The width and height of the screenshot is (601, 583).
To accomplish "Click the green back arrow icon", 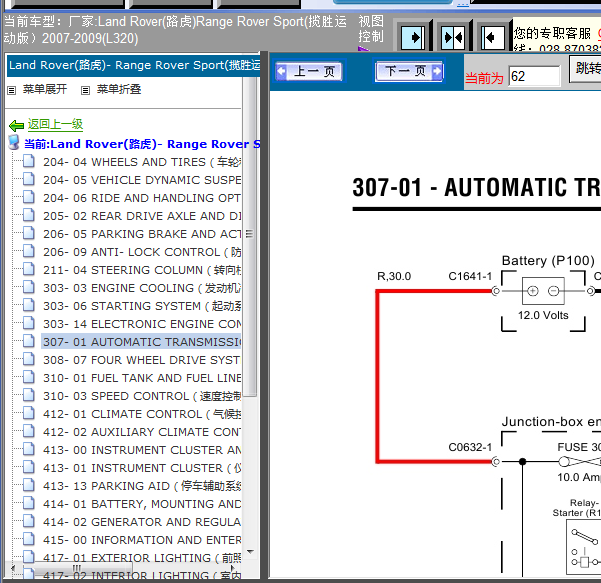I will click(x=16, y=125).
